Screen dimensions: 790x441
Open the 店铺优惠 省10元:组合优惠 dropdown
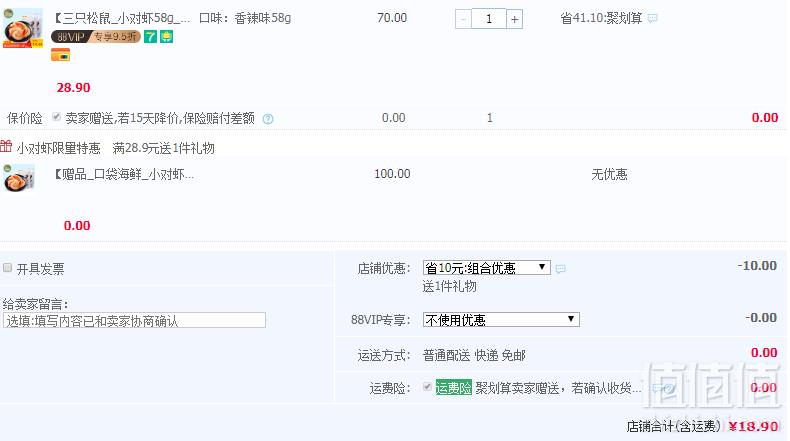click(486, 268)
